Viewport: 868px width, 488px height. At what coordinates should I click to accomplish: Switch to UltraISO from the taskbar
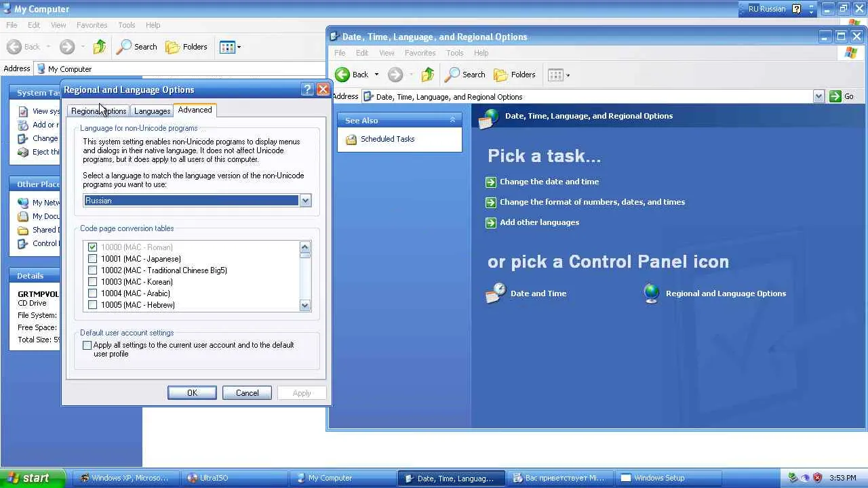click(235, 478)
